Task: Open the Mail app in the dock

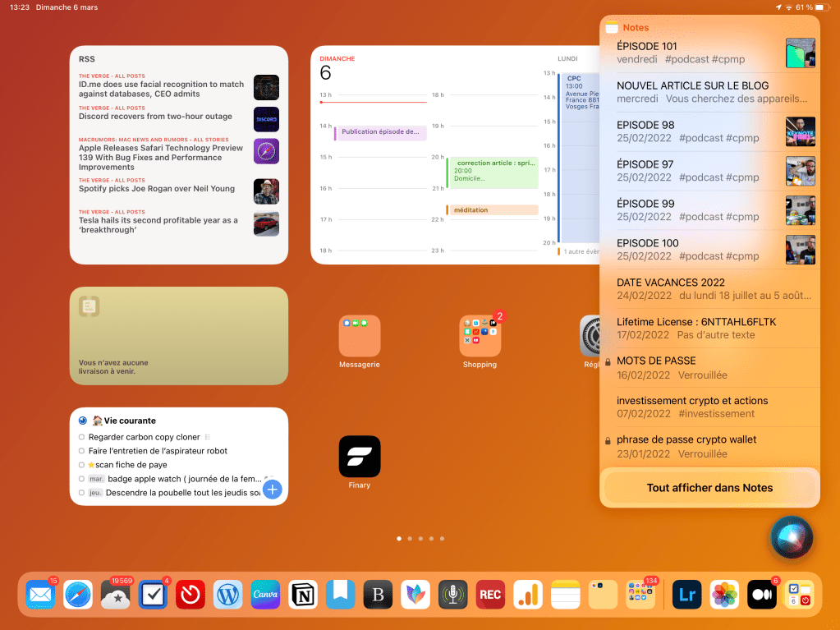Action: (40, 594)
